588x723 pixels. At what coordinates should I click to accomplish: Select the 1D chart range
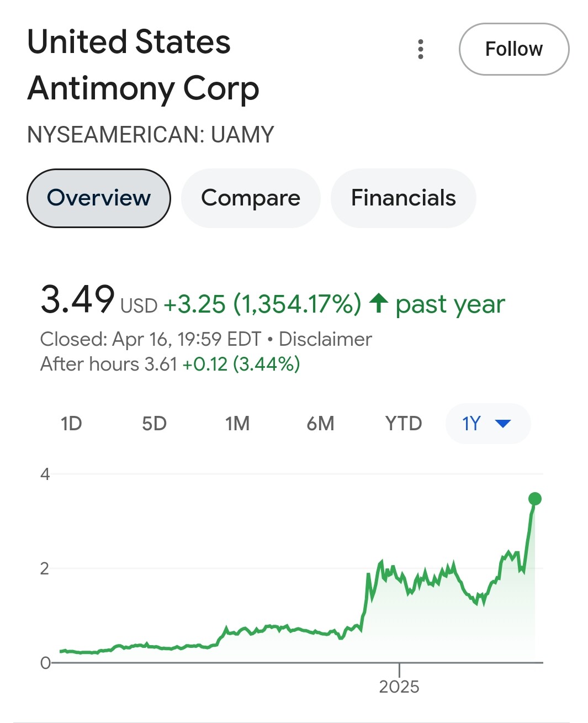coord(71,424)
